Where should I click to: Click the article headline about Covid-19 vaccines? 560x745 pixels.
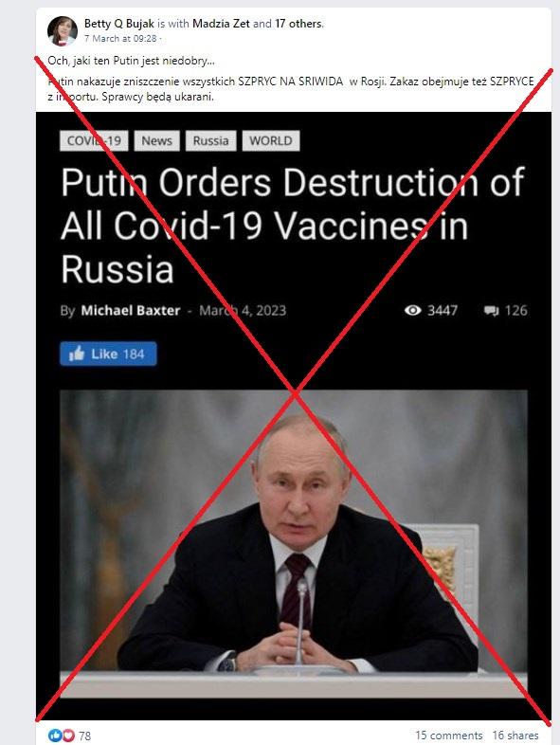point(293,226)
